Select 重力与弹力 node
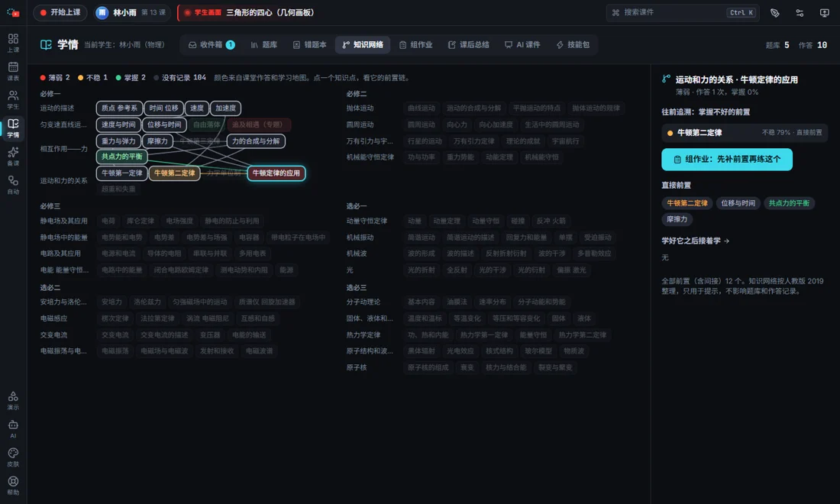Image resolution: width=840 pixels, height=504 pixels. pos(119,141)
